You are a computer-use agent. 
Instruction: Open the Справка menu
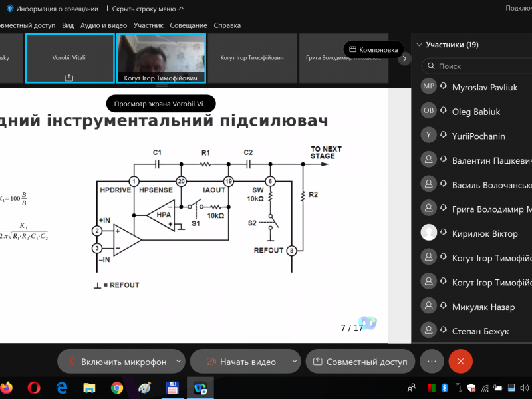[227, 25]
